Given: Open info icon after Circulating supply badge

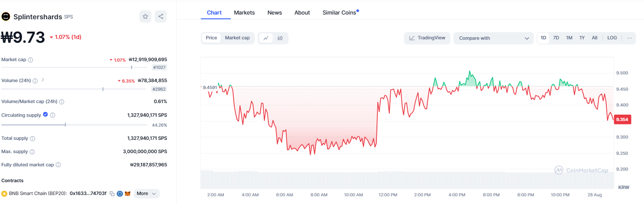Looking at the screenshot, I should tap(53, 115).
